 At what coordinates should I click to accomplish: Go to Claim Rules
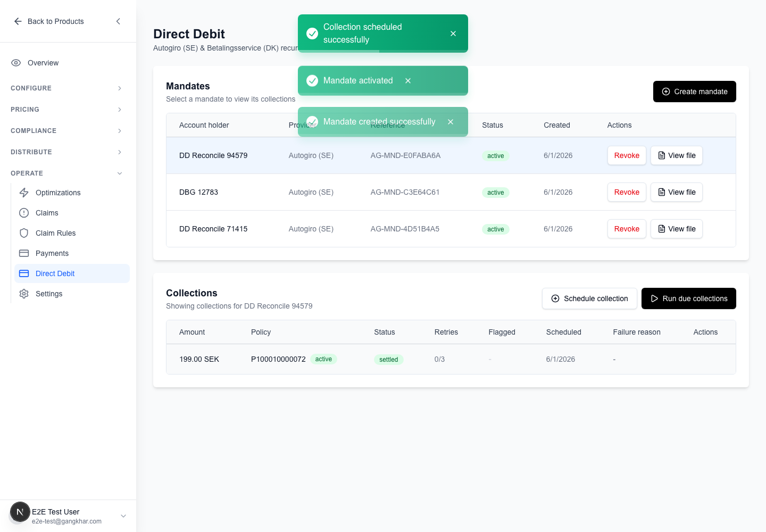tap(72, 233)
